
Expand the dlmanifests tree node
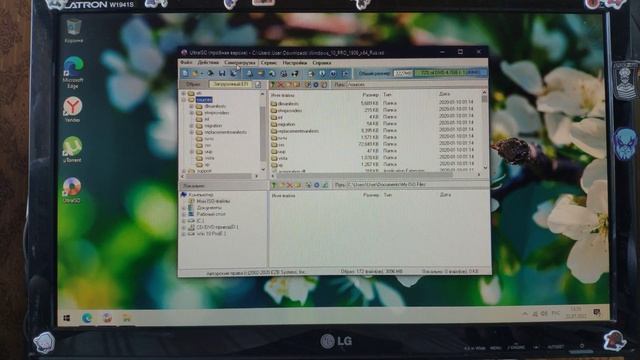191,106
